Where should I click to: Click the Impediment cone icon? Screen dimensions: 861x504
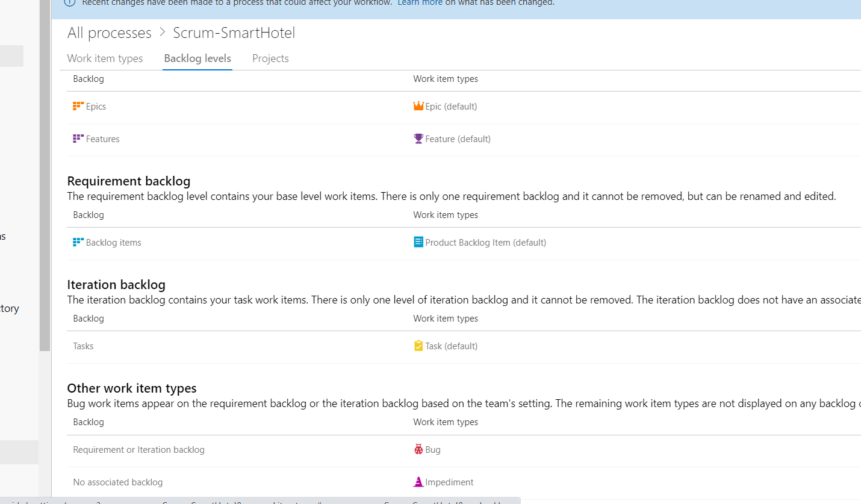(418, 482)
